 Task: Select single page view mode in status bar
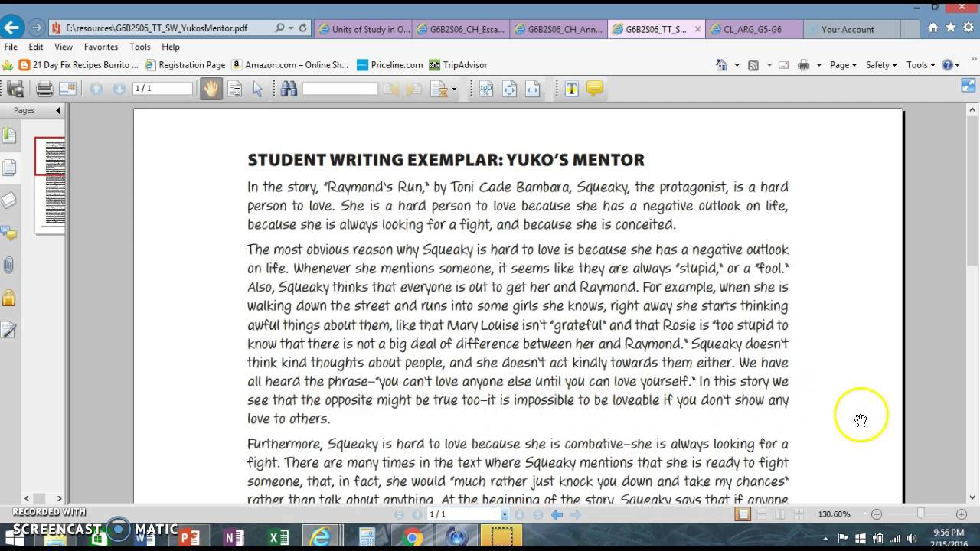pos(743,514)
